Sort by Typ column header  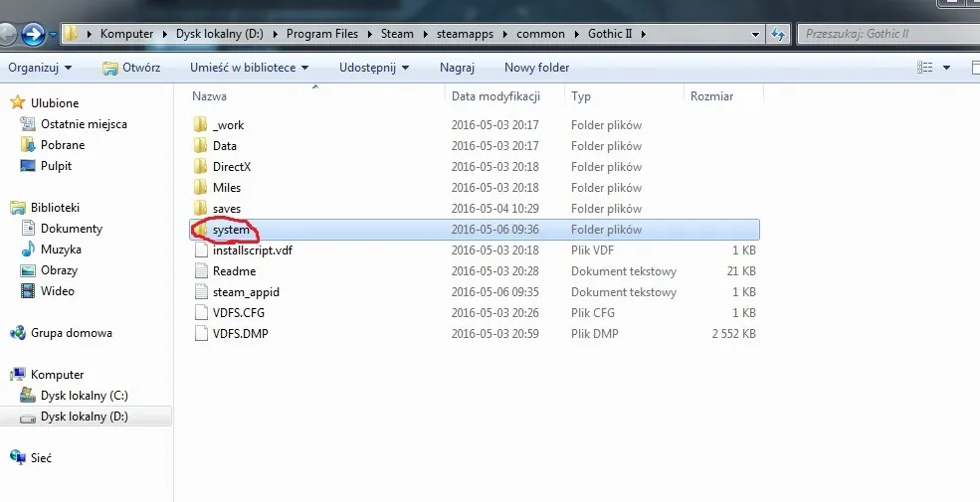(x=581, y=96)
